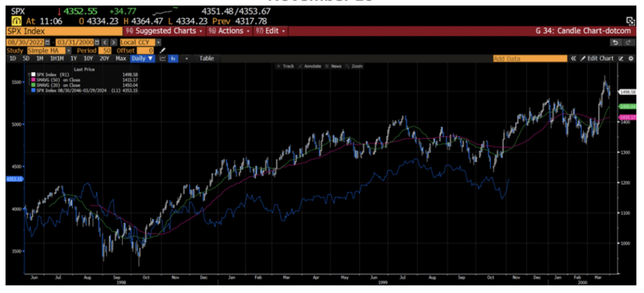Toggle Annotate mode on chart
The height and width of the screenshot is (293, 644).
coord(310,66)
